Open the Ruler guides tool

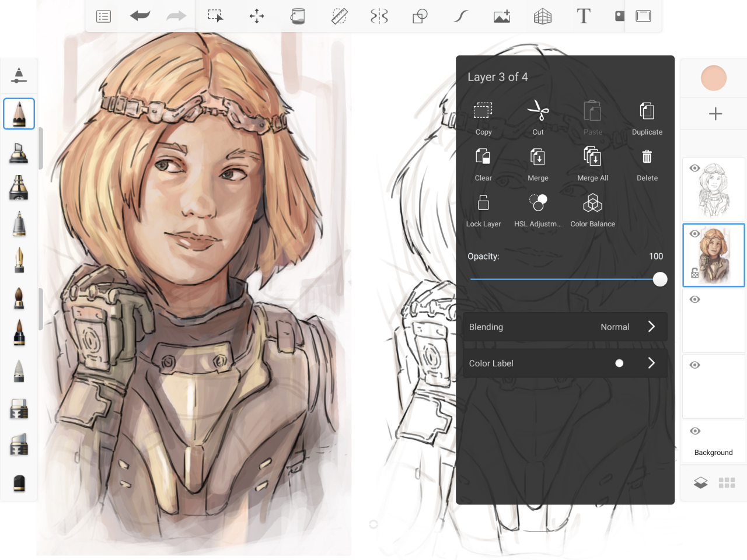click(339, 16)
